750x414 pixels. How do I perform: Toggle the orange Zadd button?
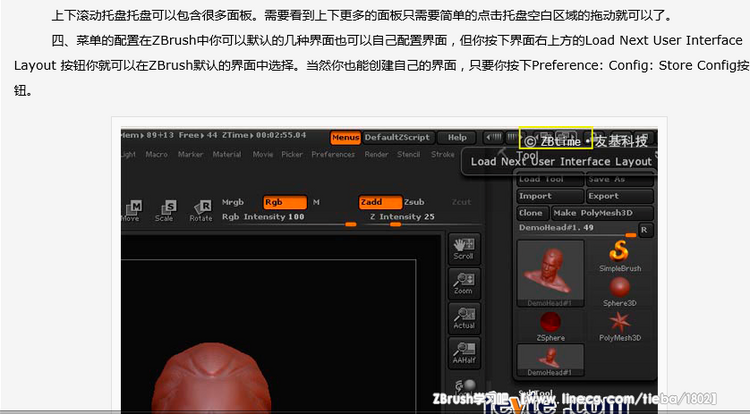point(380,202)
